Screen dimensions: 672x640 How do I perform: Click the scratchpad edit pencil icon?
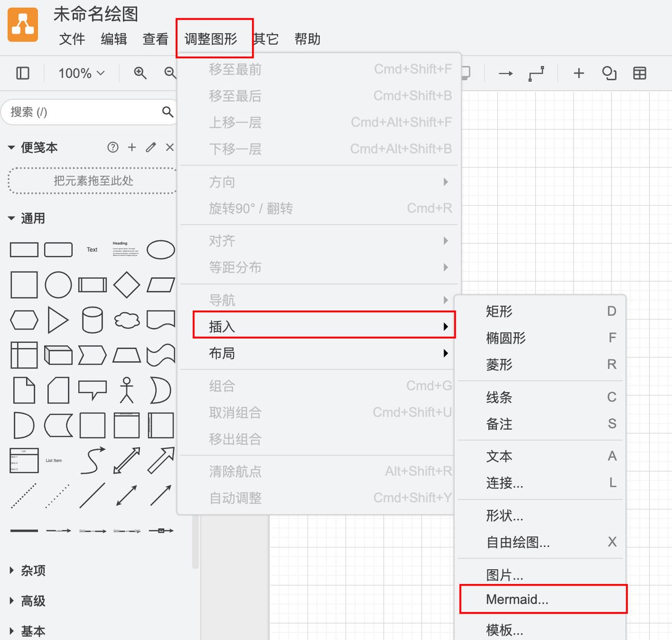[151, 147]
